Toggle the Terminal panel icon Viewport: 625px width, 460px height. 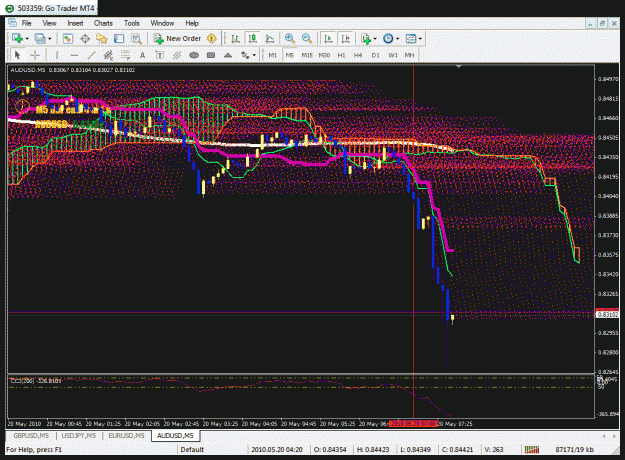pyautogui.click(x=119, y=39)
